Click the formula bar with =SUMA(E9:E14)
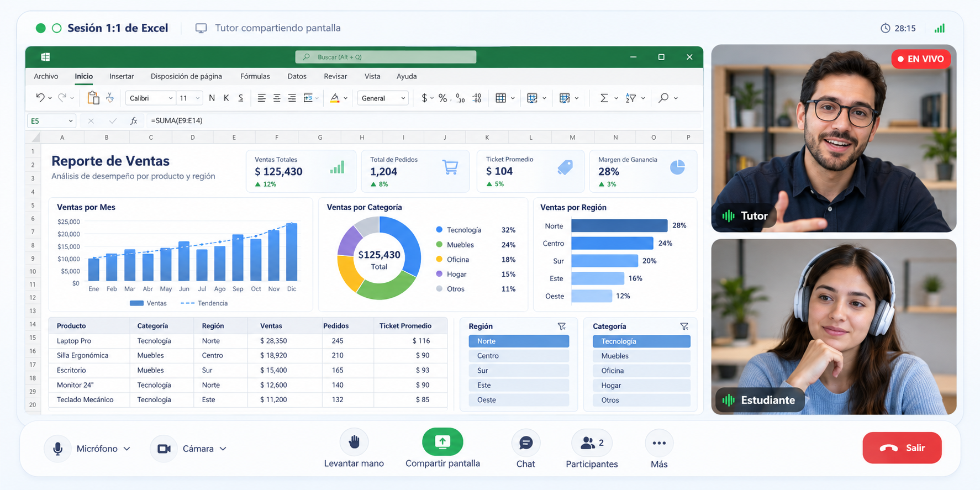 pyautogui.click(x=424, y=120)
